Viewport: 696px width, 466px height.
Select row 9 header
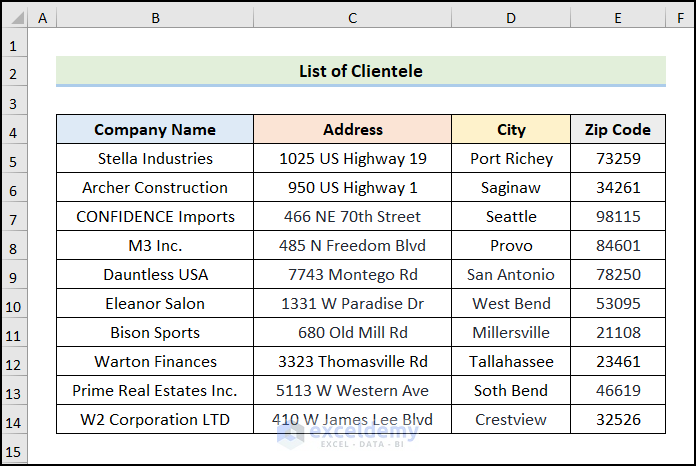coord(14,275)
